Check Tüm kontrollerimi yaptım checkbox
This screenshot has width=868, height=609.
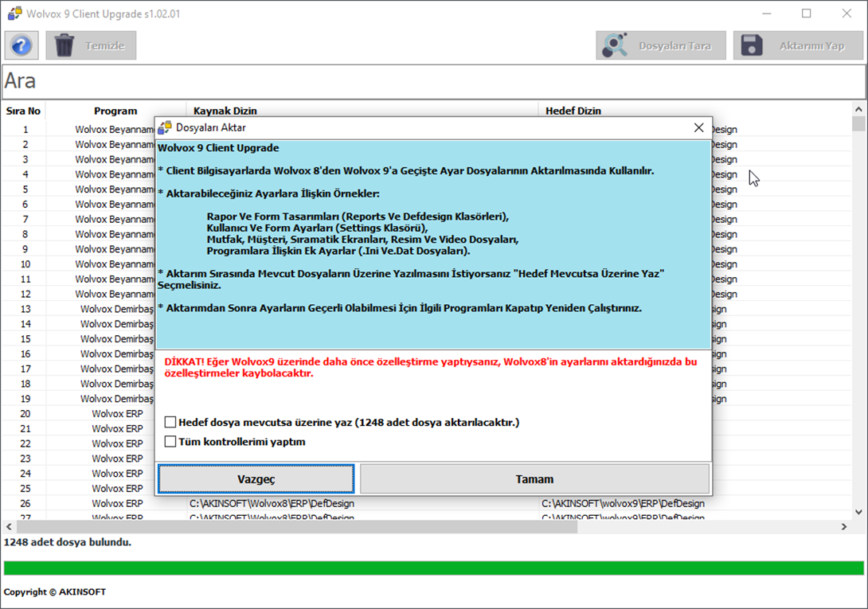pyautogui.click(x=170, y=442)
